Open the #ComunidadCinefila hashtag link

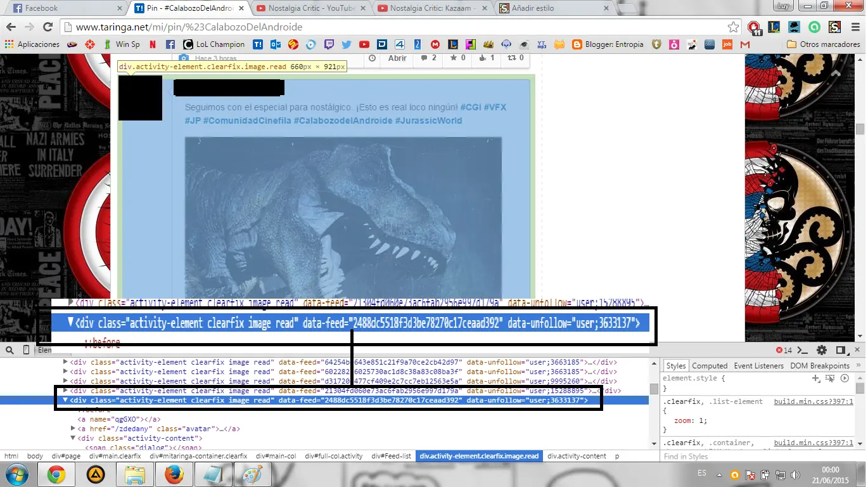(x=248, y=120)
